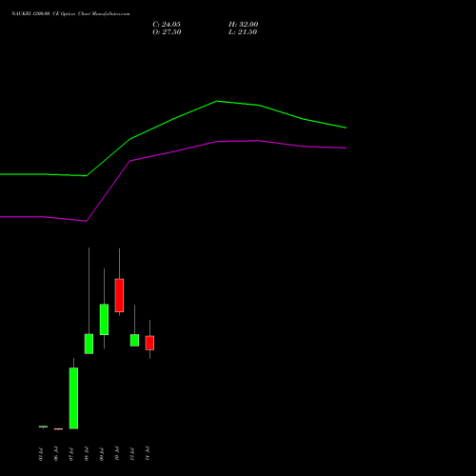The width and height of the screenshot is (476, 476).
Task: Click the open price value O: 27.50
Action: (167, 32)
